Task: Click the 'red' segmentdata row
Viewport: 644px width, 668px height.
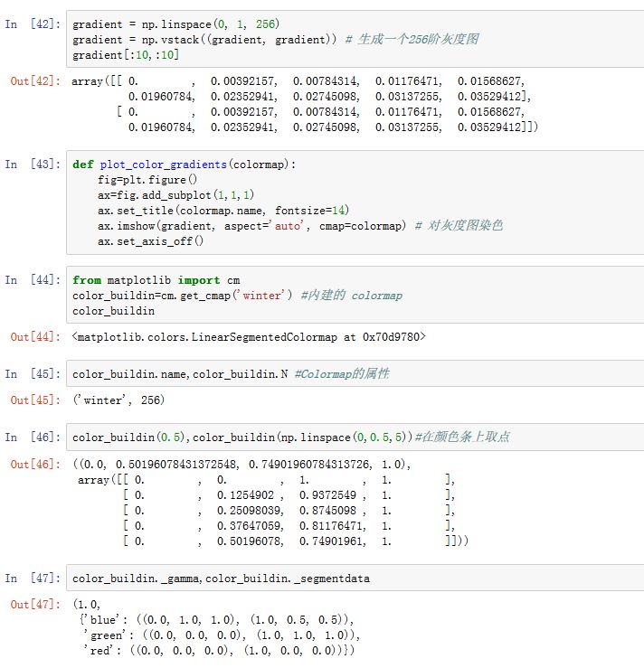Action: pos(219,651)
